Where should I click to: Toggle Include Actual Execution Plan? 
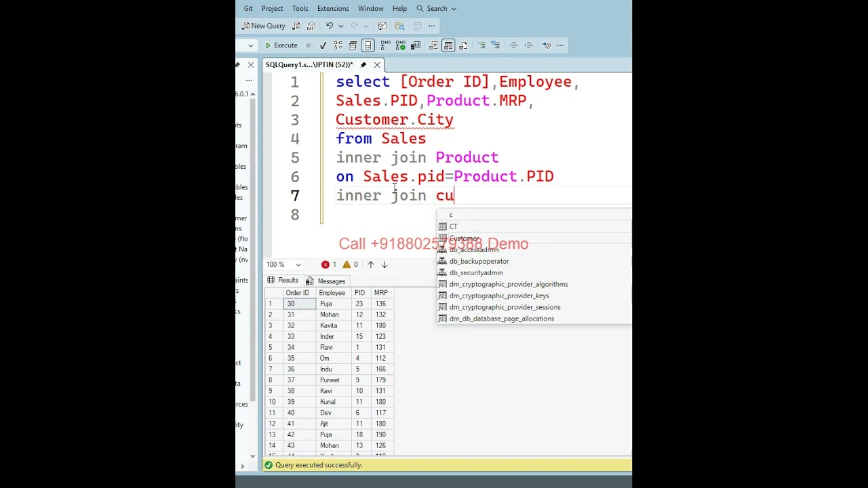pos(385,45)
